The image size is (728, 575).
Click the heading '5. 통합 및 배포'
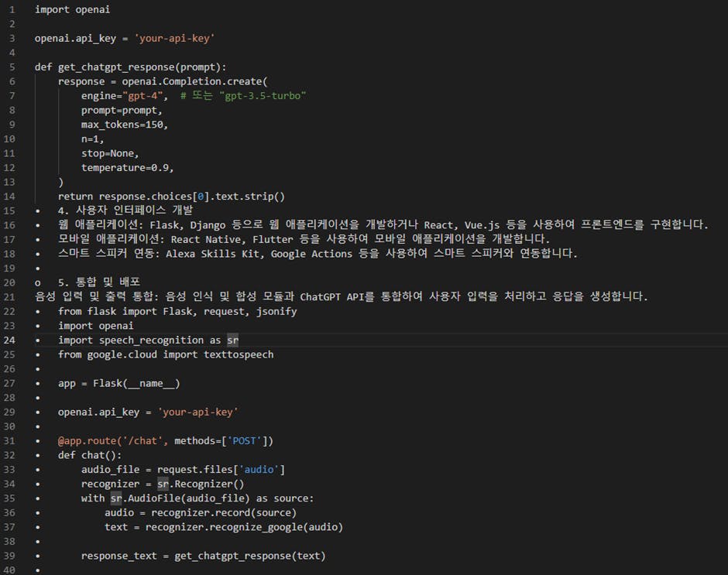[x=99, y=282]
